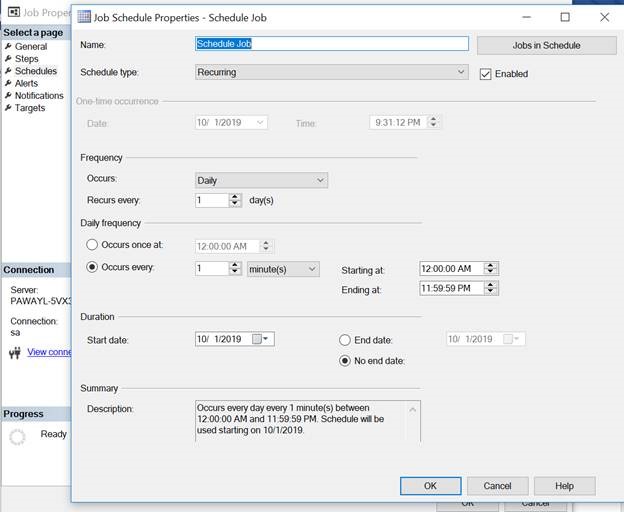Screen dimensions: 624x512
Task: Go to the Notifications page
Action: point(39,96)
